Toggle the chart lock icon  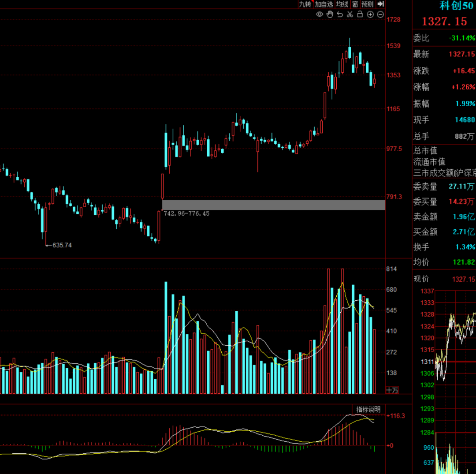point(360,15)
